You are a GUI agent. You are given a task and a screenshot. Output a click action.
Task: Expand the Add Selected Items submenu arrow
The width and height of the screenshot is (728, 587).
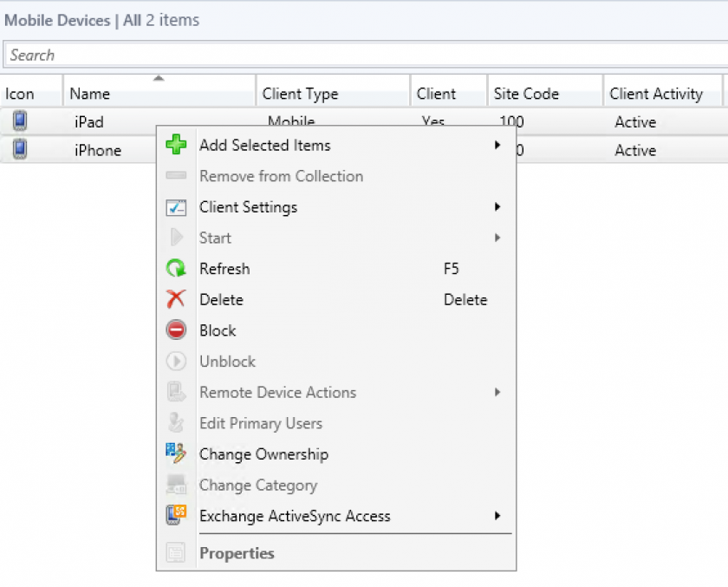click(x=498, y=145)
